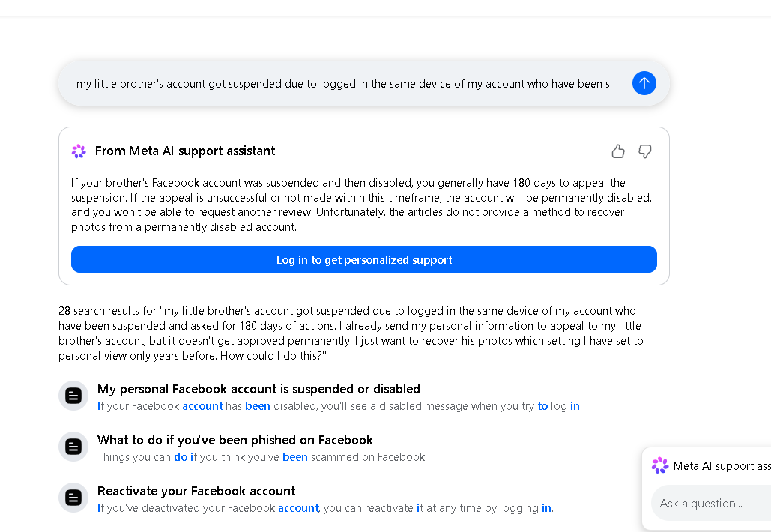Click the From Meta AI support assistant heading
This screenshot has width=771, height=532.
185,151
